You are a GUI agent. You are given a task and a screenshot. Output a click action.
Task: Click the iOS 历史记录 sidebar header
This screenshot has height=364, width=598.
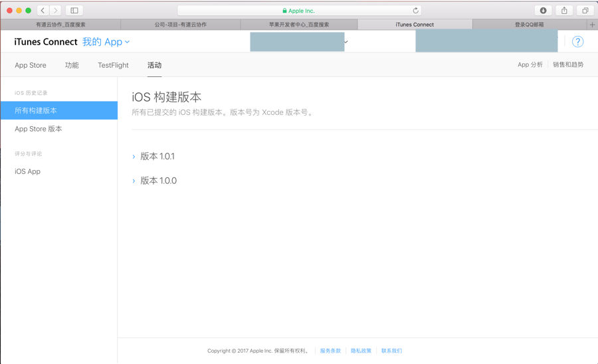point(31,92)
